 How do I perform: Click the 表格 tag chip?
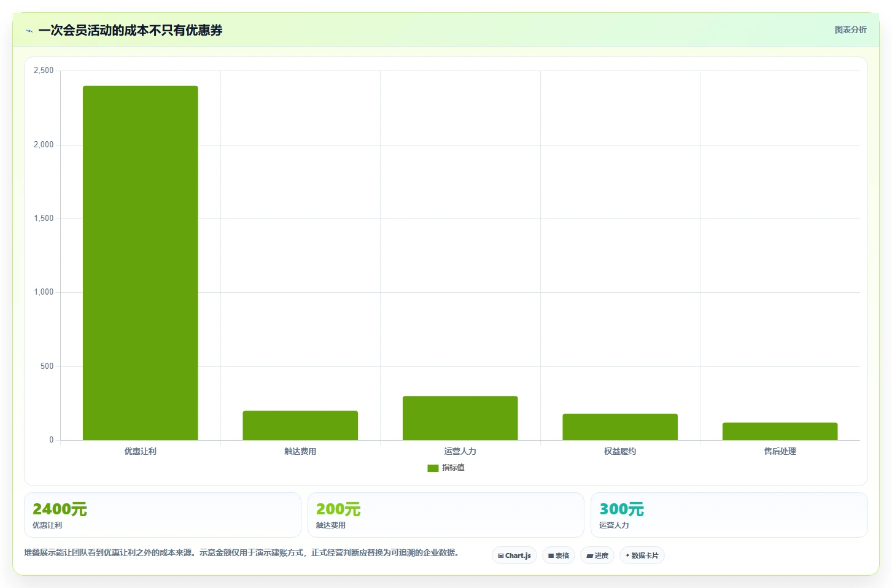point(559,555)
